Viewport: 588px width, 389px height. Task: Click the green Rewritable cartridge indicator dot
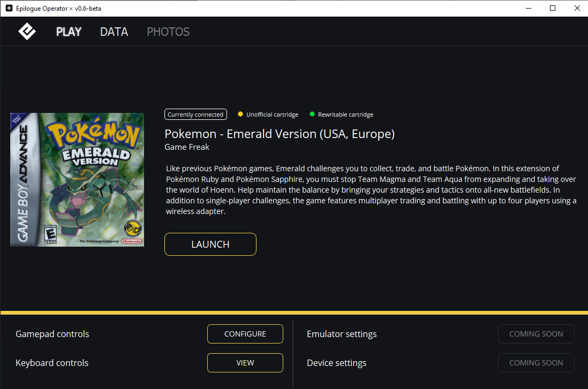(x=312, y=114)
